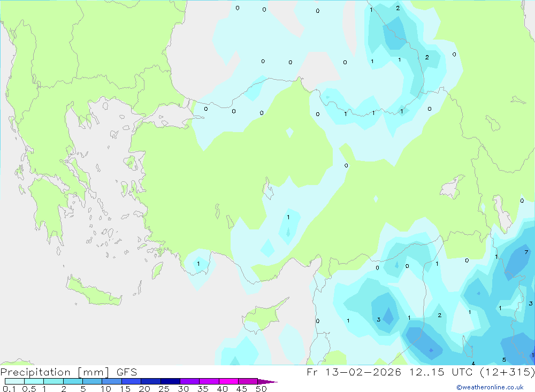Click the 5 to 10 mm legend swatch

coord(93,381)
